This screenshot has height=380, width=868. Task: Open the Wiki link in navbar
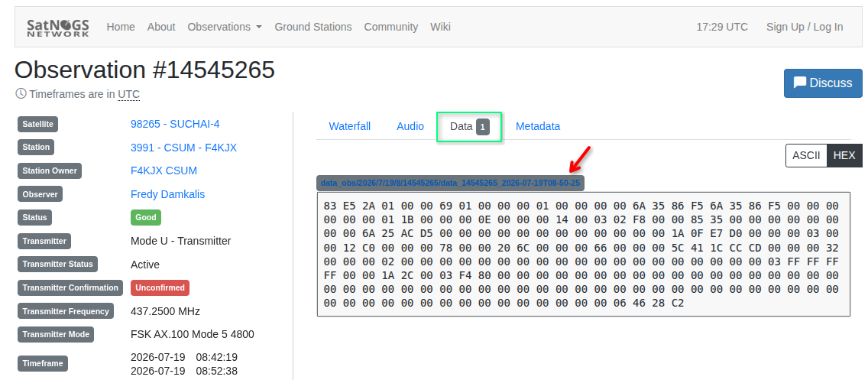coord(441,27)
